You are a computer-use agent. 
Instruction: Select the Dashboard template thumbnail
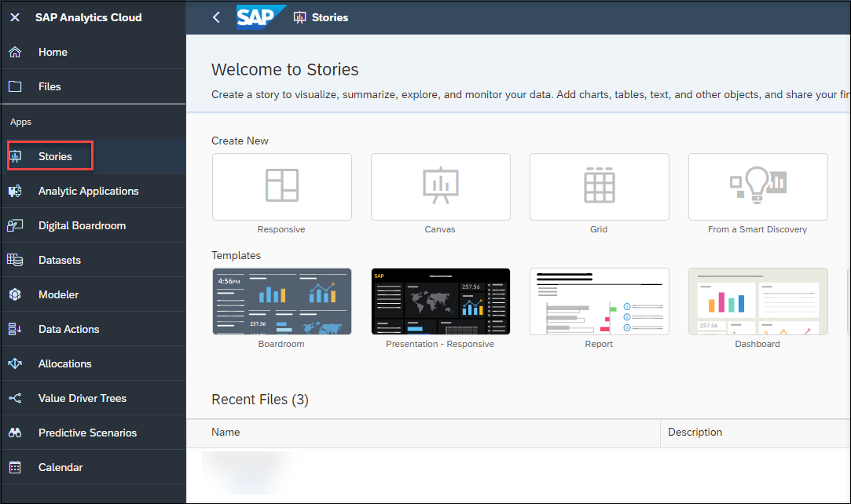click(758, 301)
